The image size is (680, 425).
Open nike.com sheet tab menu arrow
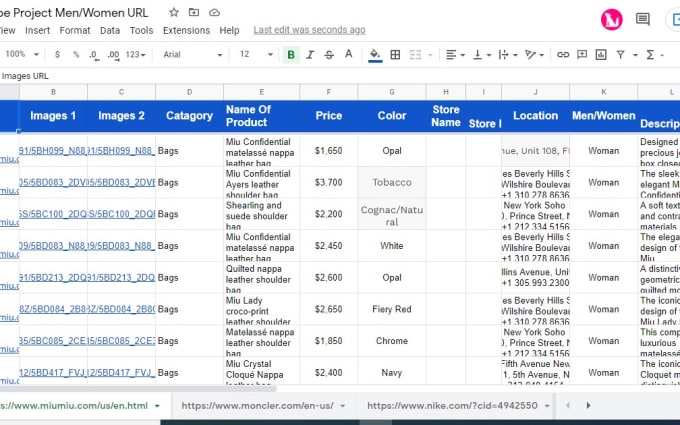547,406
